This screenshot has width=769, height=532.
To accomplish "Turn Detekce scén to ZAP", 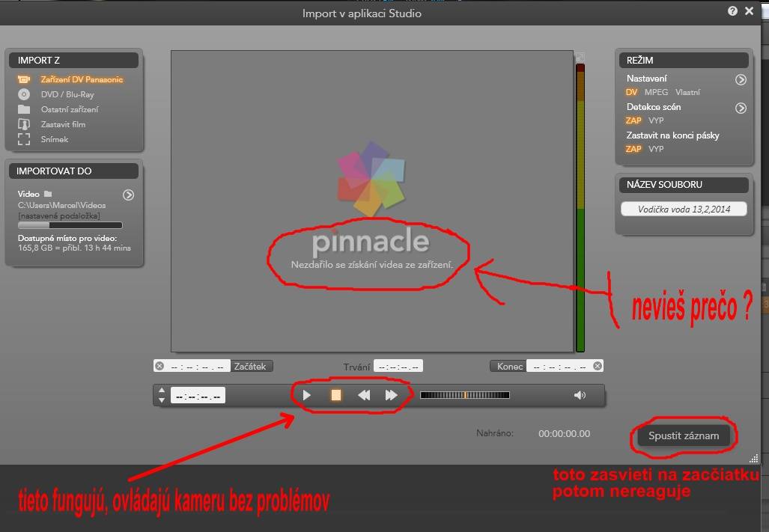I will tap(633, 120).
